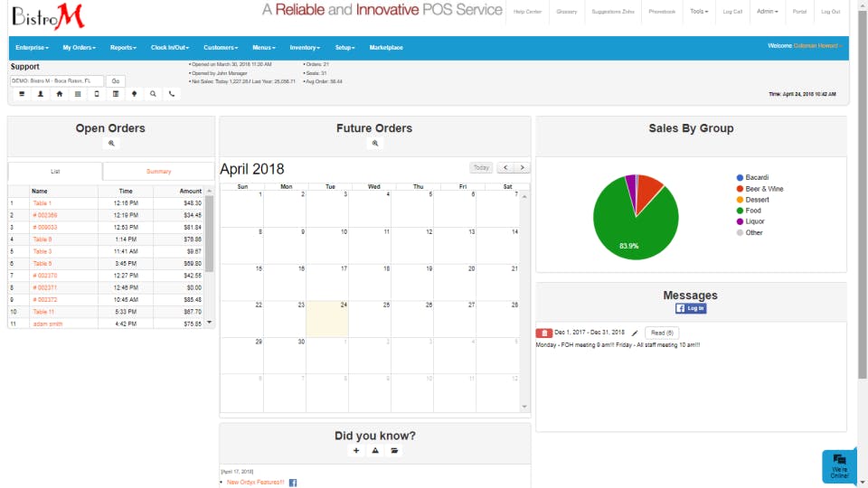
Task: Open the Customers dropdown menu
Action: (x=221, y=48)
